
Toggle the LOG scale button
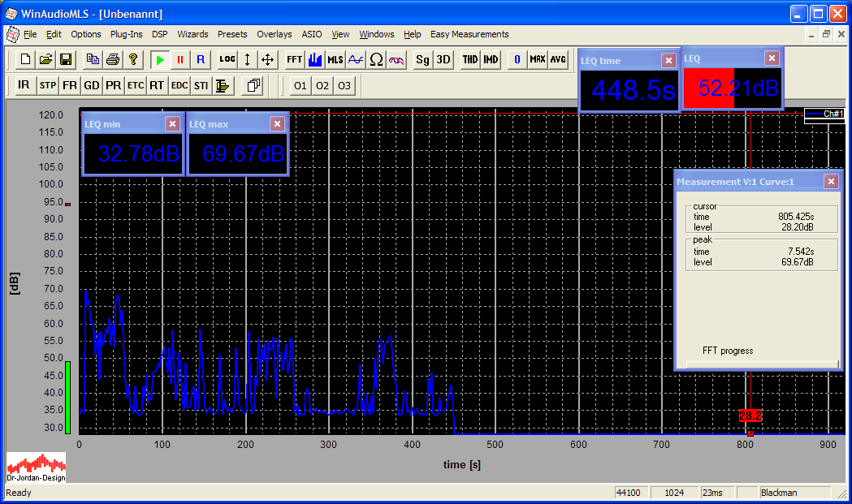click(x=227, y=60)
